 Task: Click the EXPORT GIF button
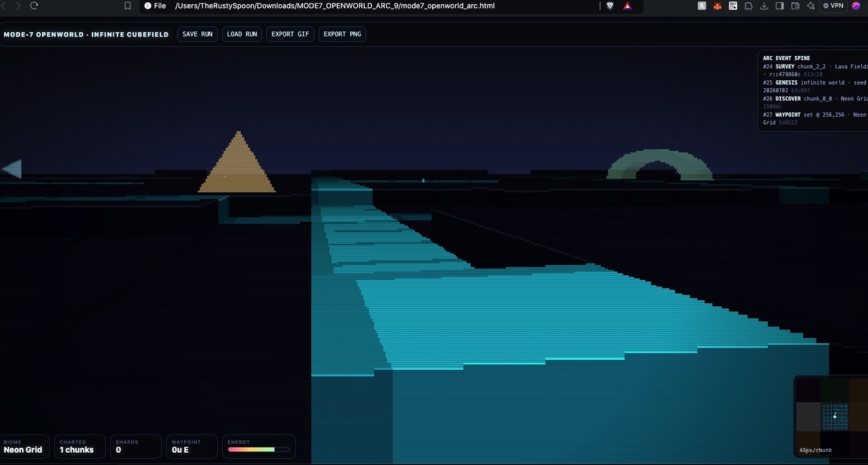click(x=290, y=34)
